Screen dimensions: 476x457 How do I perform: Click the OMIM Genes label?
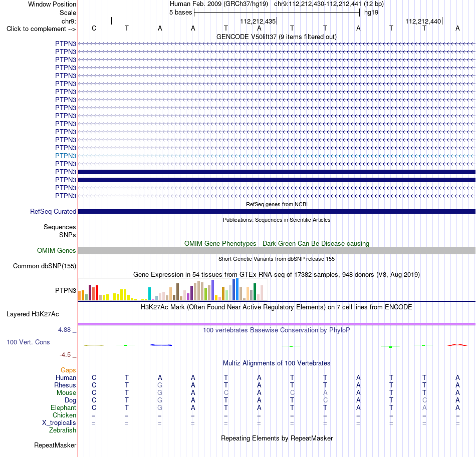pos(57,250)
